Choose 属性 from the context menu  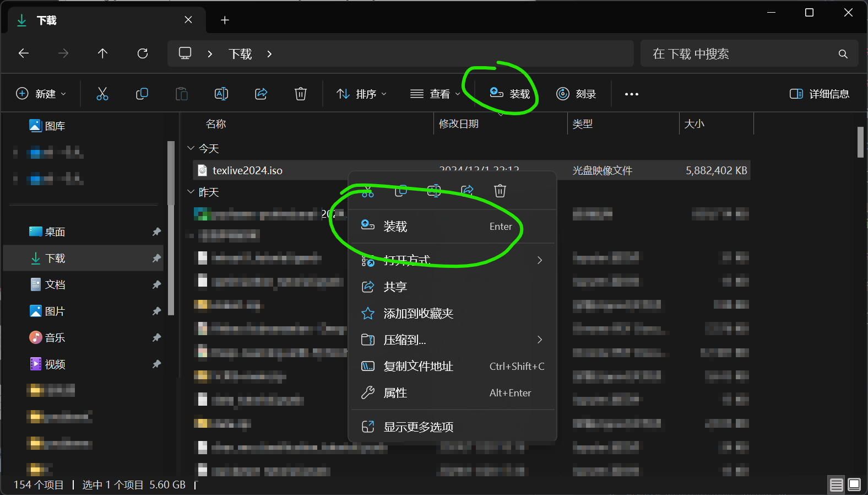(395, 393)
